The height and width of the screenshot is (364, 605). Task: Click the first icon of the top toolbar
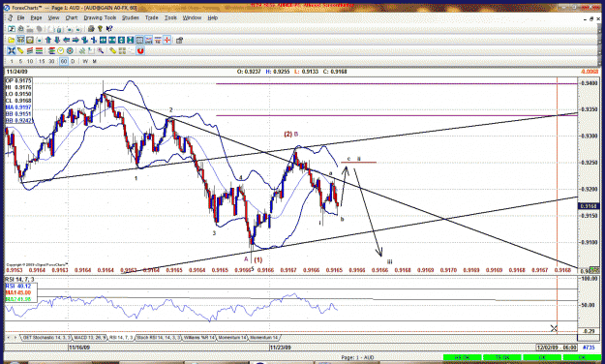coord(12,29)
